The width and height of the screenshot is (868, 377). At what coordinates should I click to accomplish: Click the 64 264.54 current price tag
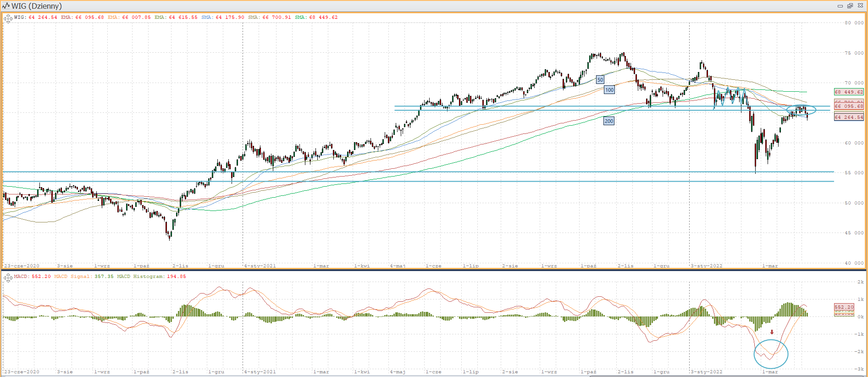(x=848, y=117)
